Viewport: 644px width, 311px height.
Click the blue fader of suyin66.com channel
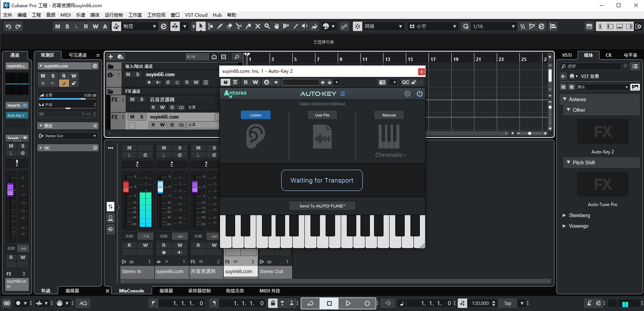(161, 187)
